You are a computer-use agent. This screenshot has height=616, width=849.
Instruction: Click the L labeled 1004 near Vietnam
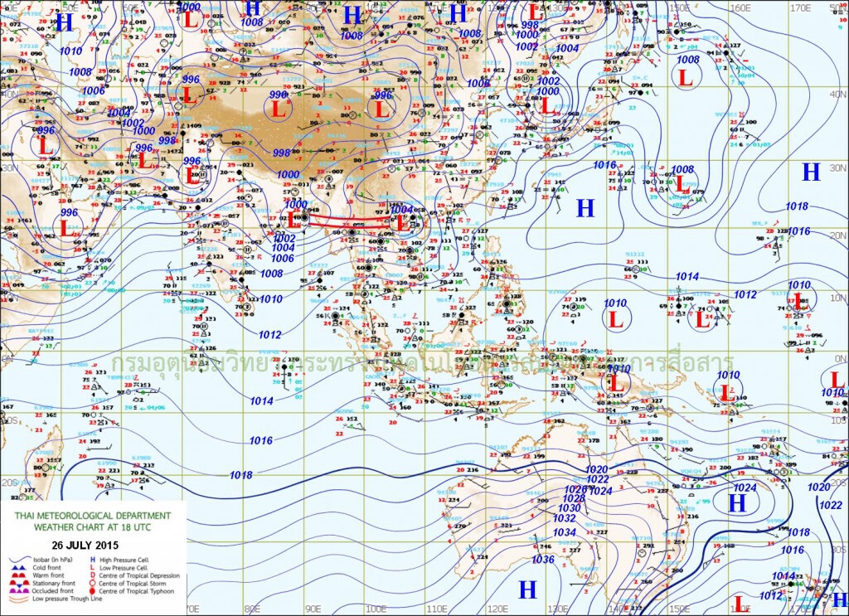(402, 222)
